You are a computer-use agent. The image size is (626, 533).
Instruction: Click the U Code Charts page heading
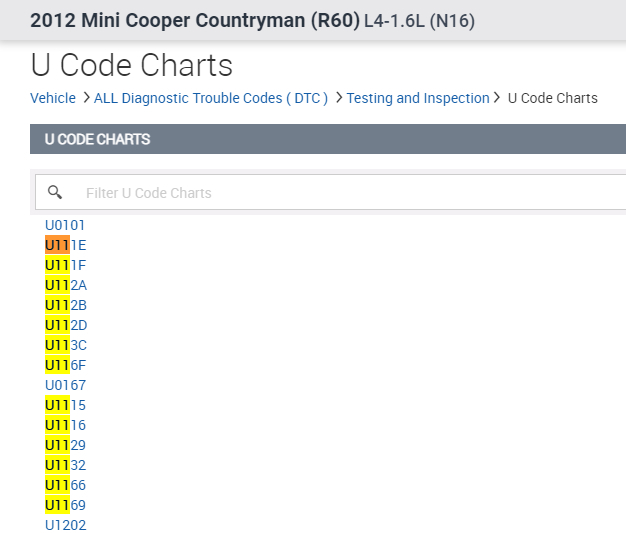tap(131, 65)
